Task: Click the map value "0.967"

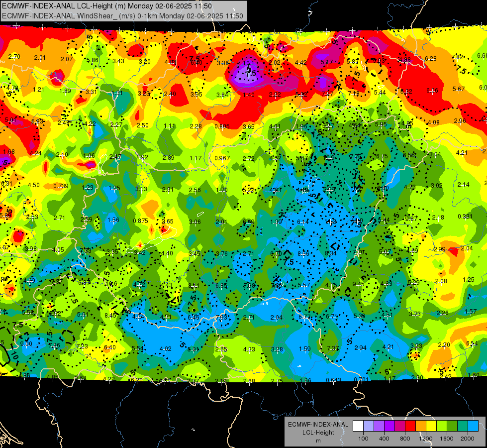Action: pyautogui.click(x=222, y=158)
